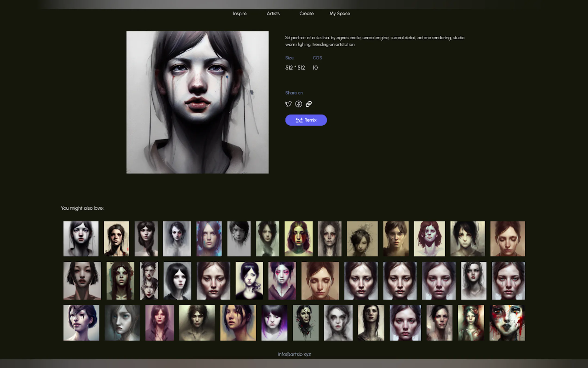The image size is (588, 368).
Task: Open thumbnail with blue paint-splatter portrait
Action: click(x=209, y=238)
